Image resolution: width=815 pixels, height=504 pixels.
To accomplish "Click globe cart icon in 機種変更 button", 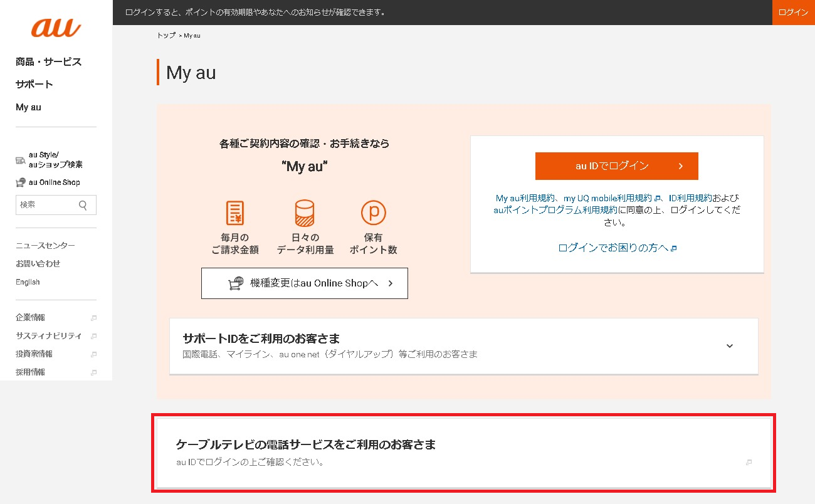I will (x=236, y=283).
